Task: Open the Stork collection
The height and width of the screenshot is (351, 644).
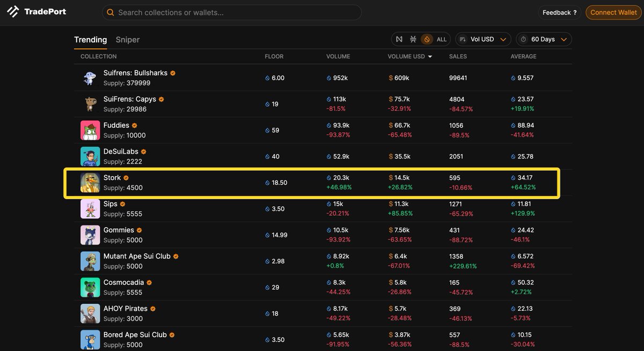Action: 112,178
